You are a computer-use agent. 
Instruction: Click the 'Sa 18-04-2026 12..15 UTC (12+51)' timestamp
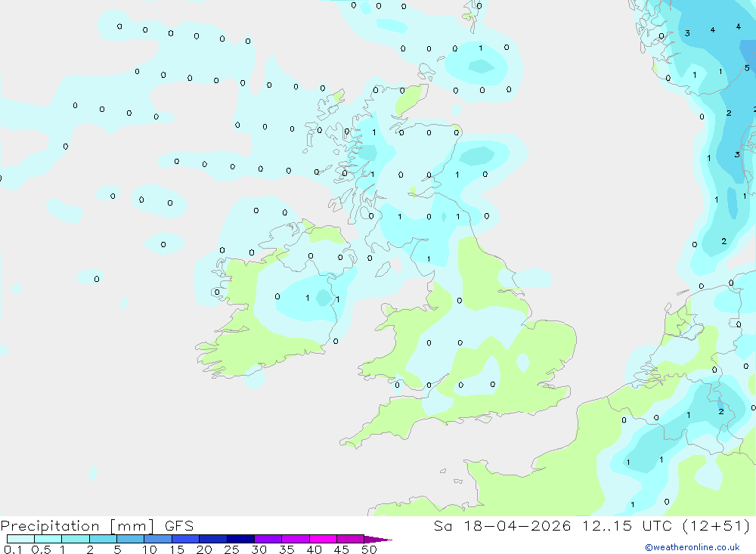(x=592, y=525)
